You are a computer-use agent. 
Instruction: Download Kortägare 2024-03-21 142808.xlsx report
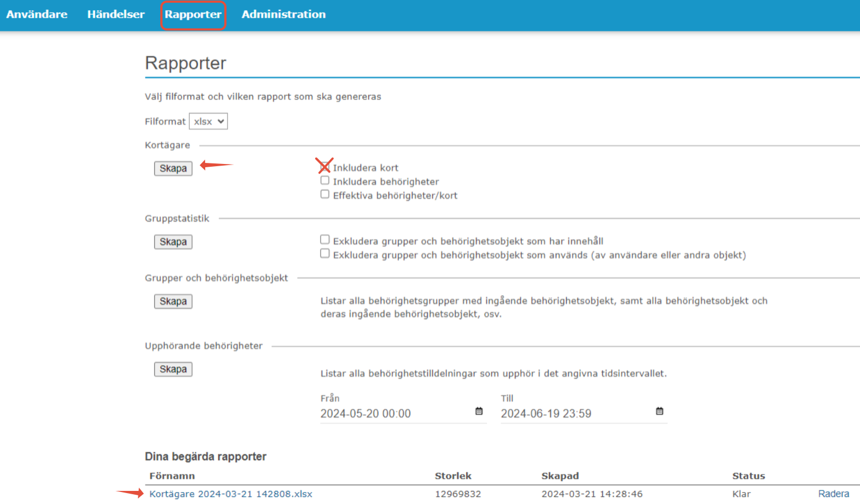point(231,494)
